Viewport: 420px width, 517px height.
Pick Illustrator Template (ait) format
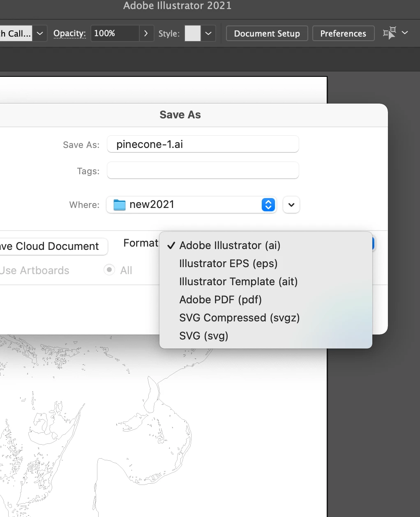point(265,282)
